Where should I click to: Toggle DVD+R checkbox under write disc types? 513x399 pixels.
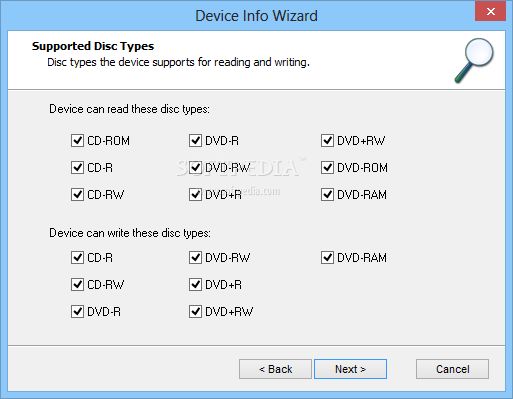(195, 285)
